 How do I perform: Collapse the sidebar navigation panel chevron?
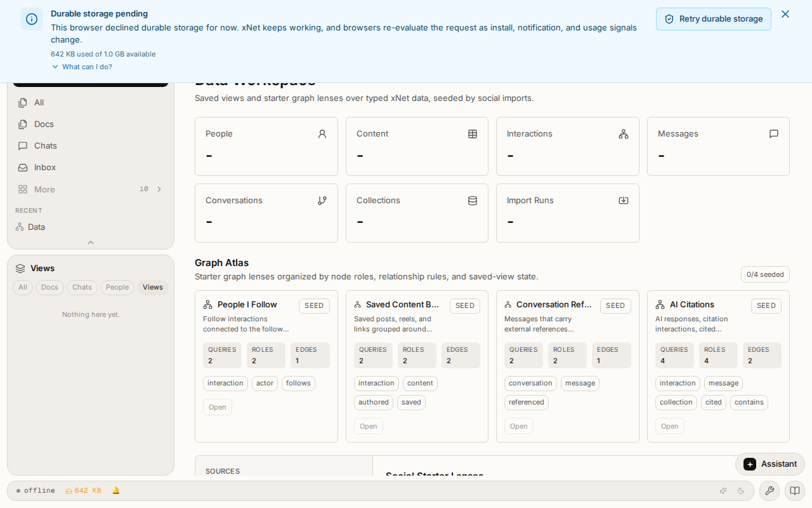click(91, 243)
